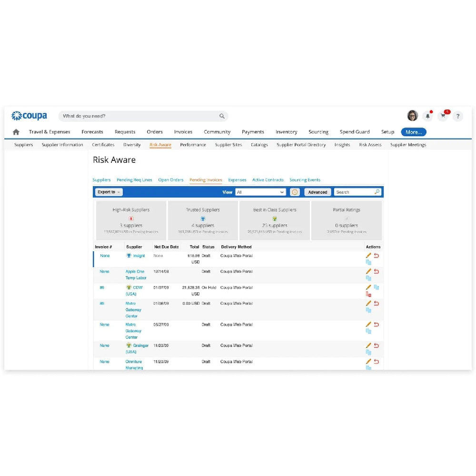This screenshot has width=476, height=476.
Task: Click the Coupa logo
Action: pos(29,116)
